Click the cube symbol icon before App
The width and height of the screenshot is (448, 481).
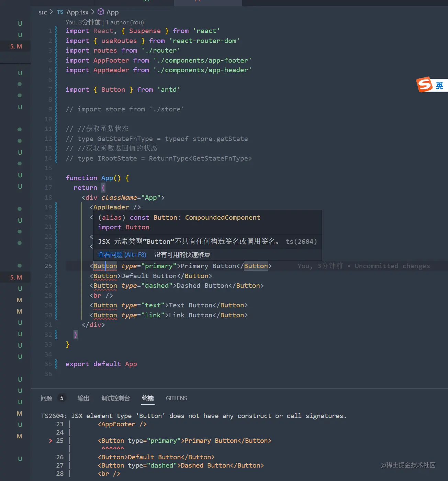101,12
